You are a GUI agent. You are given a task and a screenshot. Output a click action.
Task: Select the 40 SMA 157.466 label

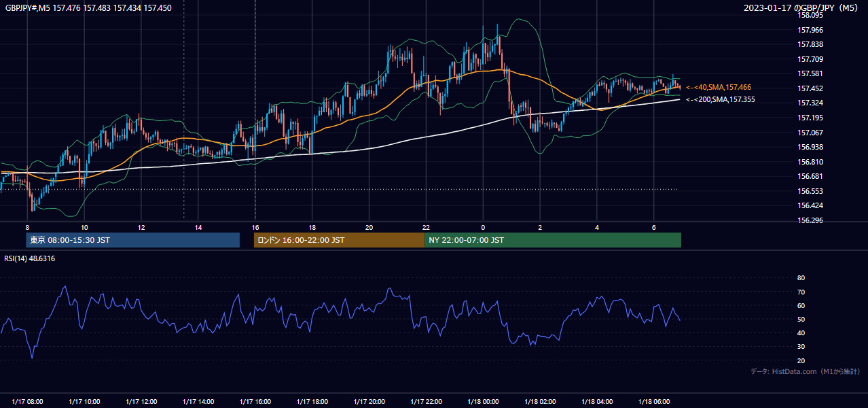point(719,87)
